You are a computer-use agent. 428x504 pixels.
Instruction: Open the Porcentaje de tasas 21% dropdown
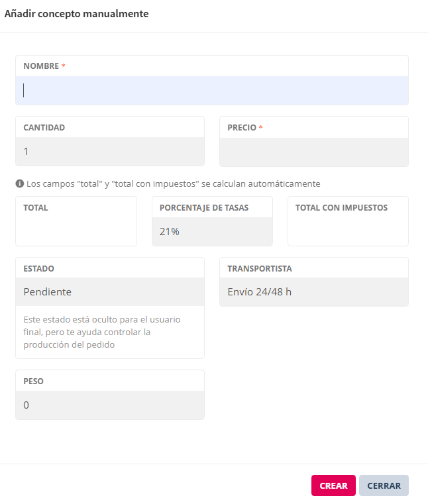(x=212, y=232)
